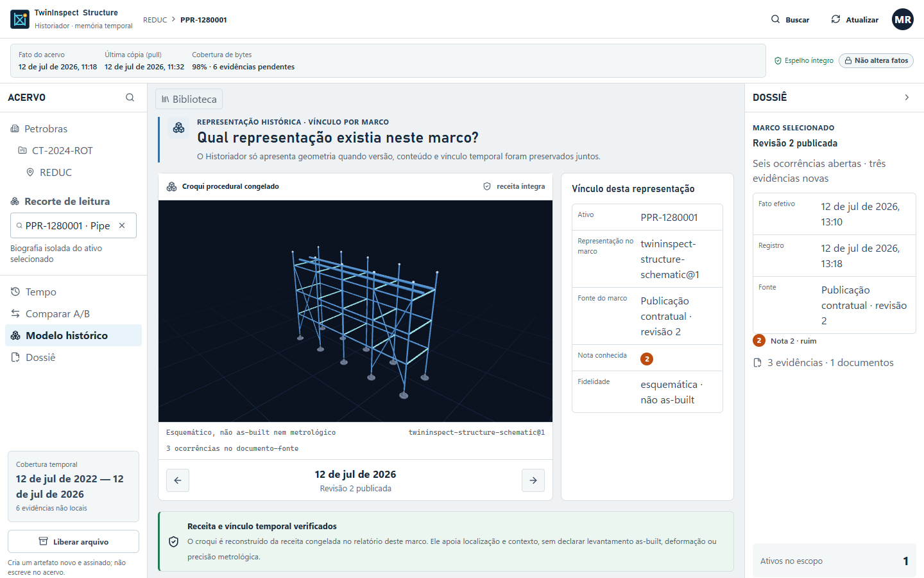
Task: Go to the previous marco
Action: pyautogui.click(x=178, y=480)
